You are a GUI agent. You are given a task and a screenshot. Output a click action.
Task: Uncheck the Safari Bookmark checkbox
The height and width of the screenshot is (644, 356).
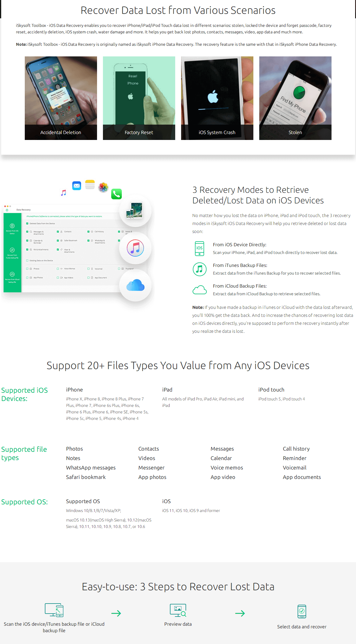coord(58,241)
